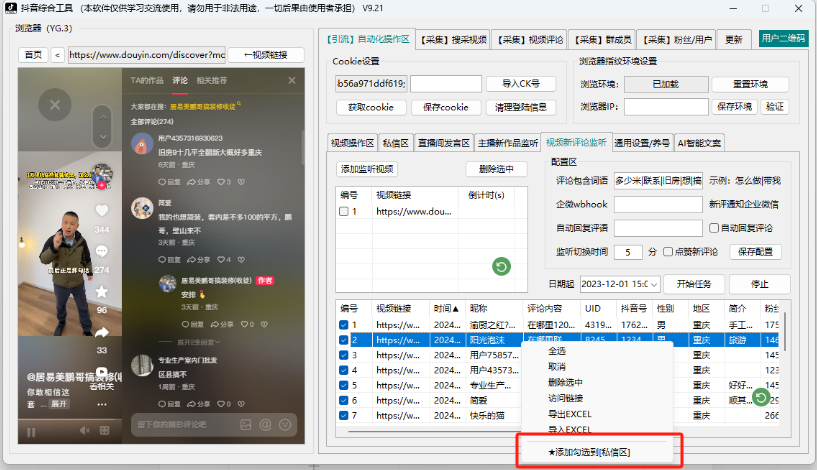The image size is (817, 470).
Task: Sort by the 时间 column header
Action: pyautogui.click(x=445, y=309)
